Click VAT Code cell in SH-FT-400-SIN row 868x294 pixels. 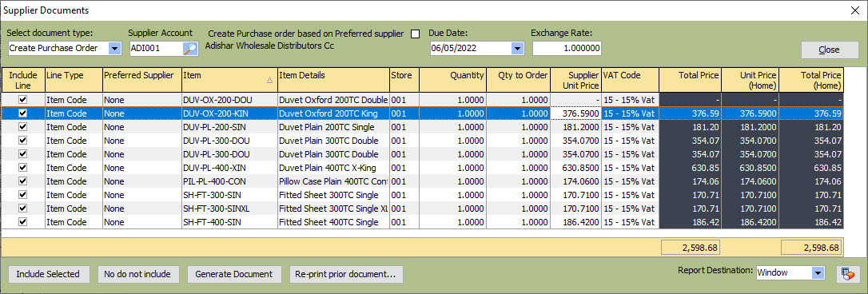pos(630,222)
